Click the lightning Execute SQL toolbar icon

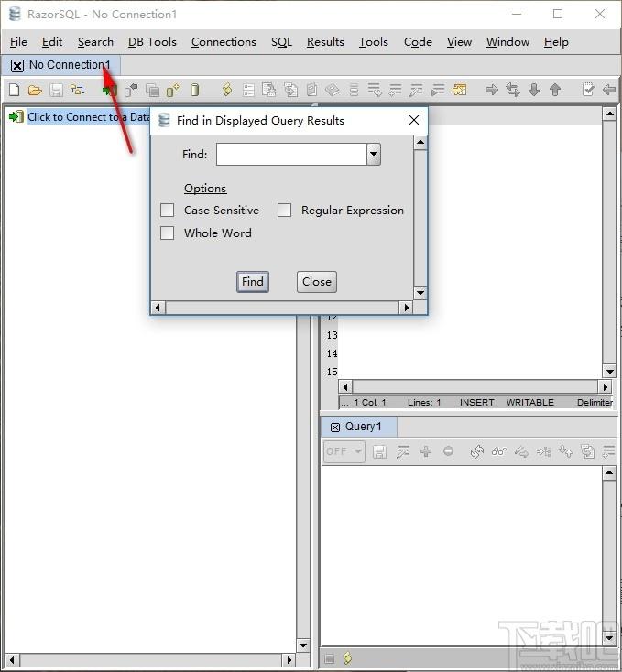pos(227,90)
